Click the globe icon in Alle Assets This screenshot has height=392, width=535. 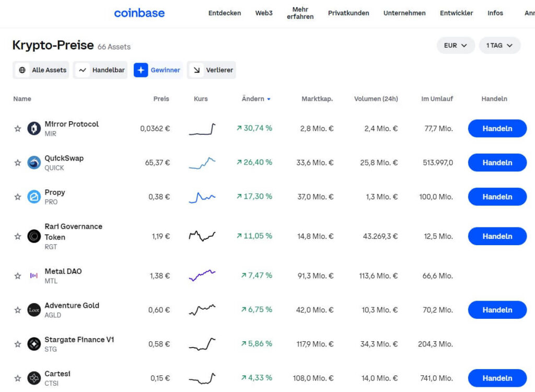(22, 70)
